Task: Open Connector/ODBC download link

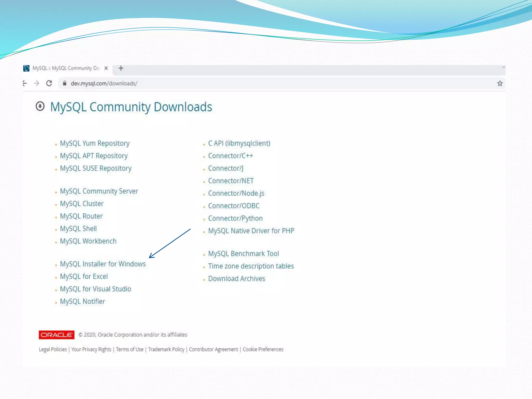Action: [234, 206]
